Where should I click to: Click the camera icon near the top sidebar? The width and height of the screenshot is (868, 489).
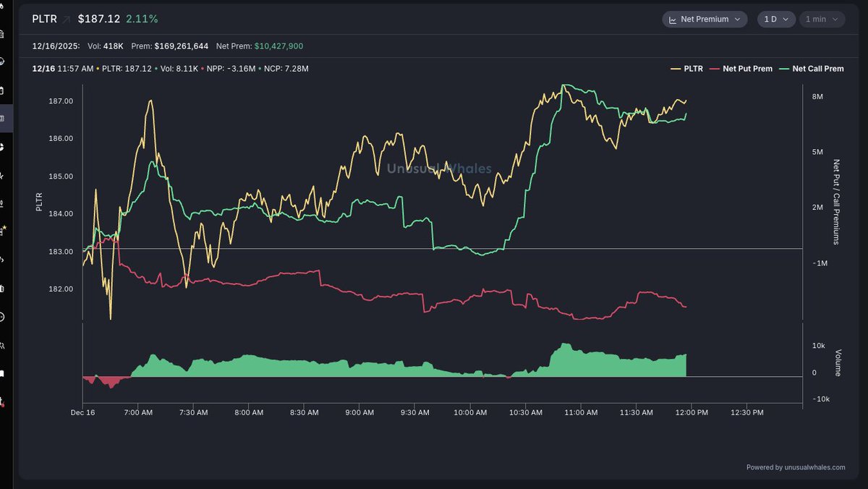(x=6, y=34)
